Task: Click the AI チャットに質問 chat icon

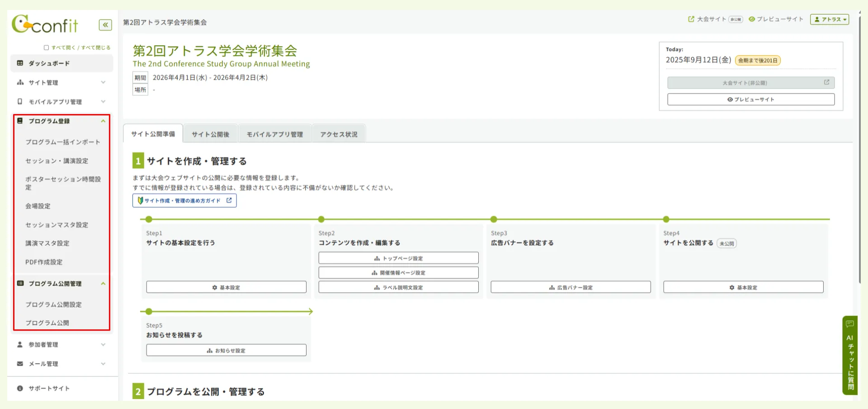Action: point(850,324)
